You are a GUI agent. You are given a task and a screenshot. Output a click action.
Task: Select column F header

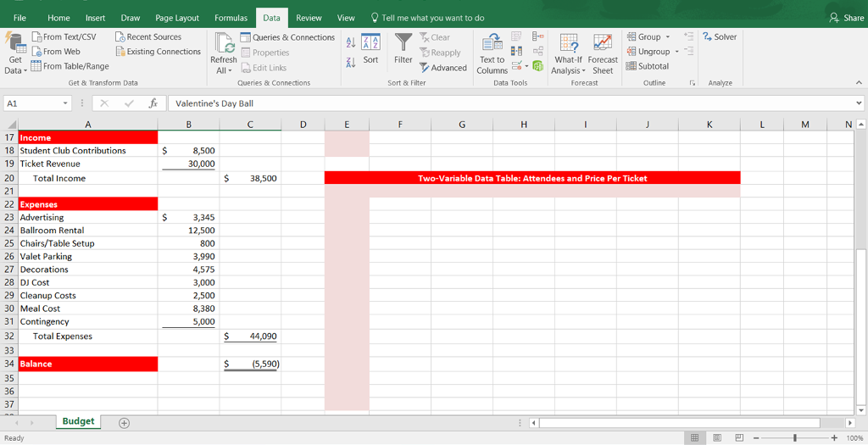pos(400,125)
